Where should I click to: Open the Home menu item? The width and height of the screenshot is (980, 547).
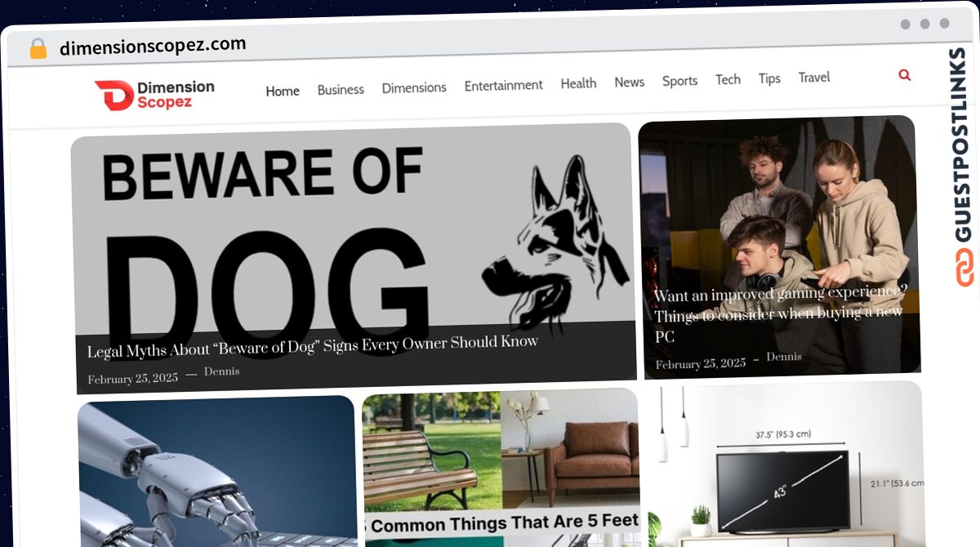pyautogui.click(x=283, y=91)
